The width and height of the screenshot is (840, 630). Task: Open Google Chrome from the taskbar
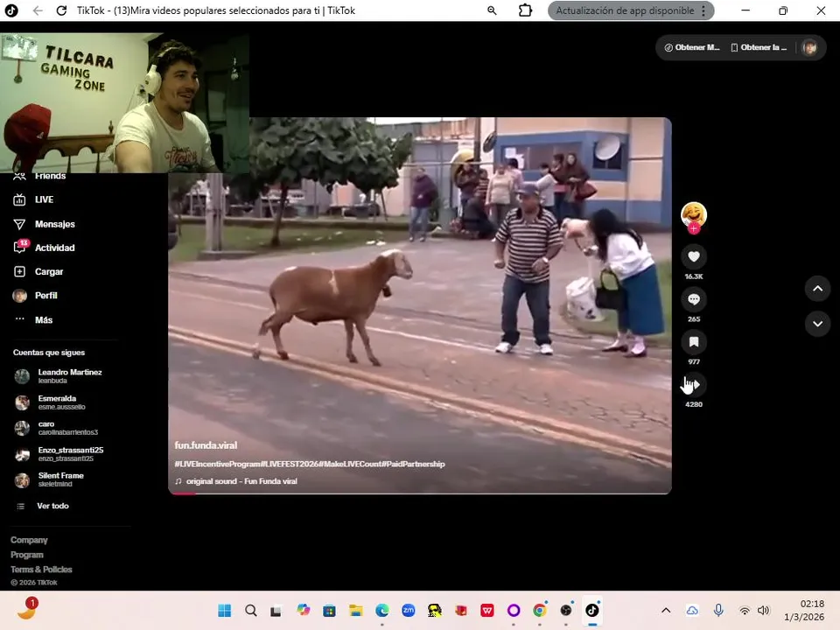pos(540,610)
